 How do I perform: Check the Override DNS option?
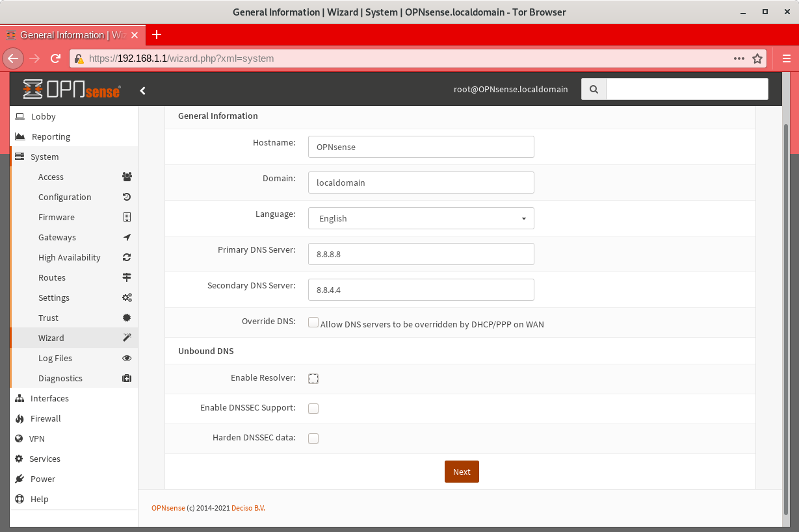[x=313, y=322]
